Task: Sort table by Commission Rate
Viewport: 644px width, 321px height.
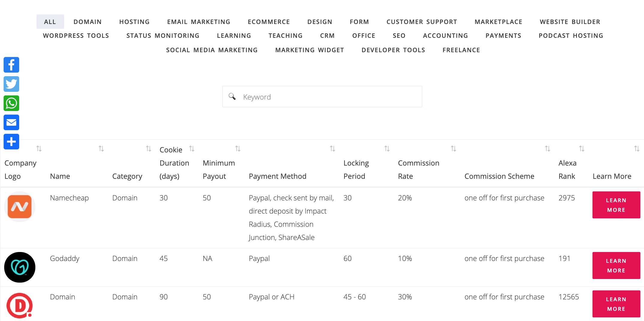Action: 453,149
